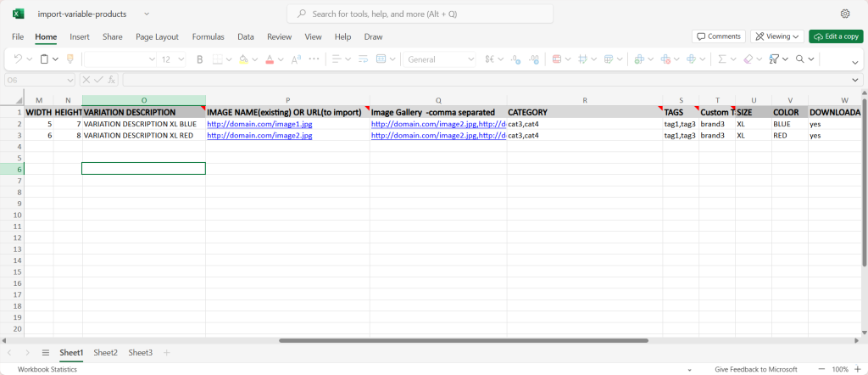Open the settings gear icon

845,14
